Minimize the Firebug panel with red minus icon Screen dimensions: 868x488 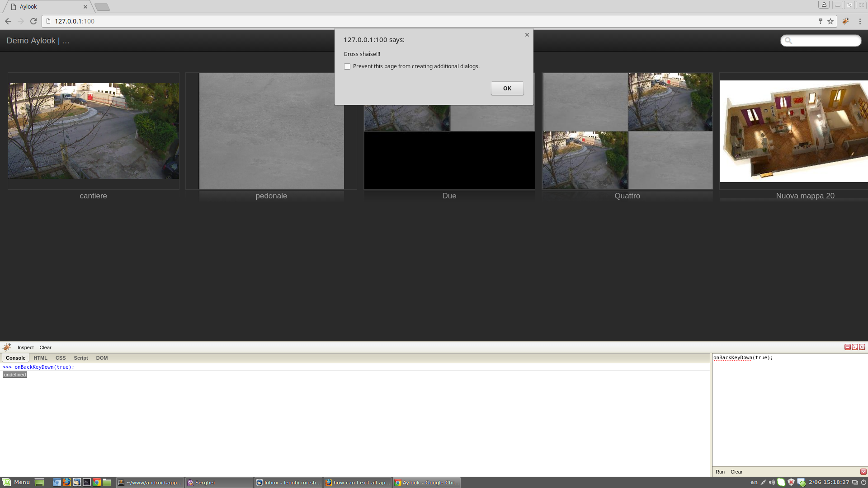[x=848, y=347]
